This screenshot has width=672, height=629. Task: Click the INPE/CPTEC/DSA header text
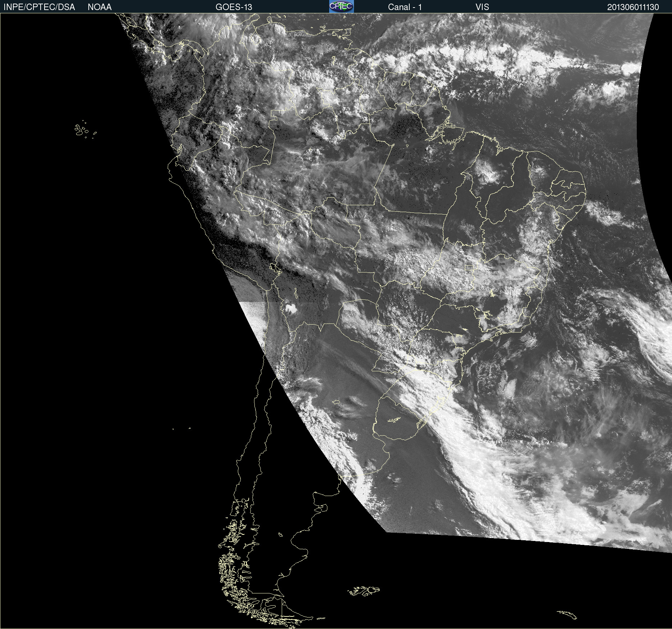coord(39,7)
